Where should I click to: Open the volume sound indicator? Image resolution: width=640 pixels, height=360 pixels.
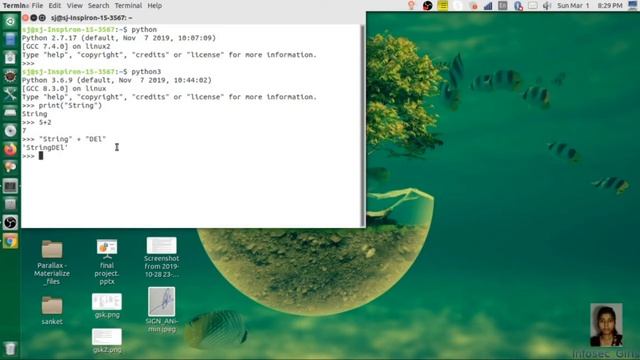pos(547,5)
